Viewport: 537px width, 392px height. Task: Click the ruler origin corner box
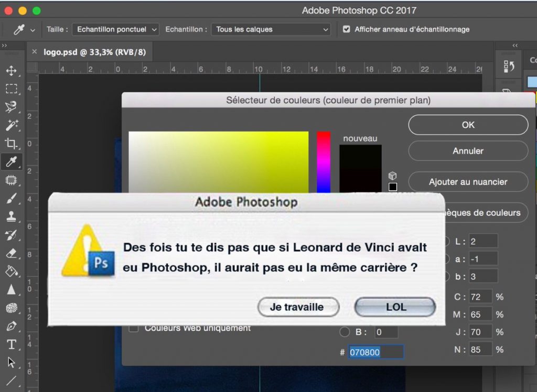click(33, 68)
